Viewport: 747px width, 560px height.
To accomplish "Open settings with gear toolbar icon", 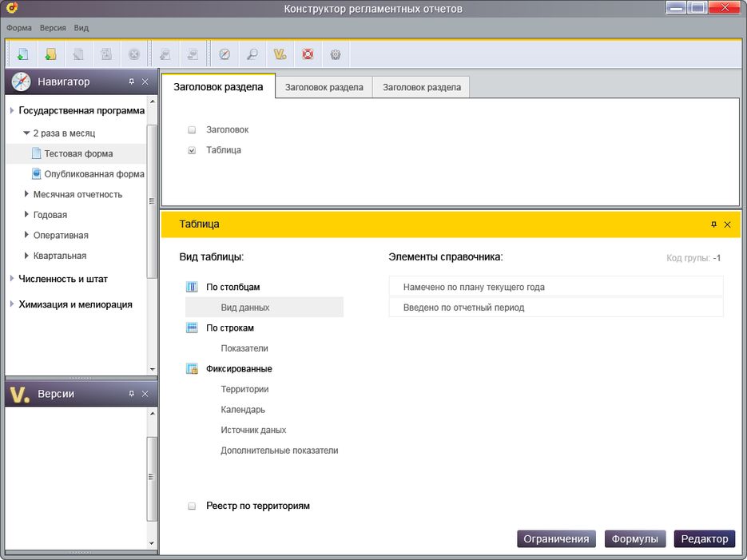I will pyautogui.click(x=336, y=54).
